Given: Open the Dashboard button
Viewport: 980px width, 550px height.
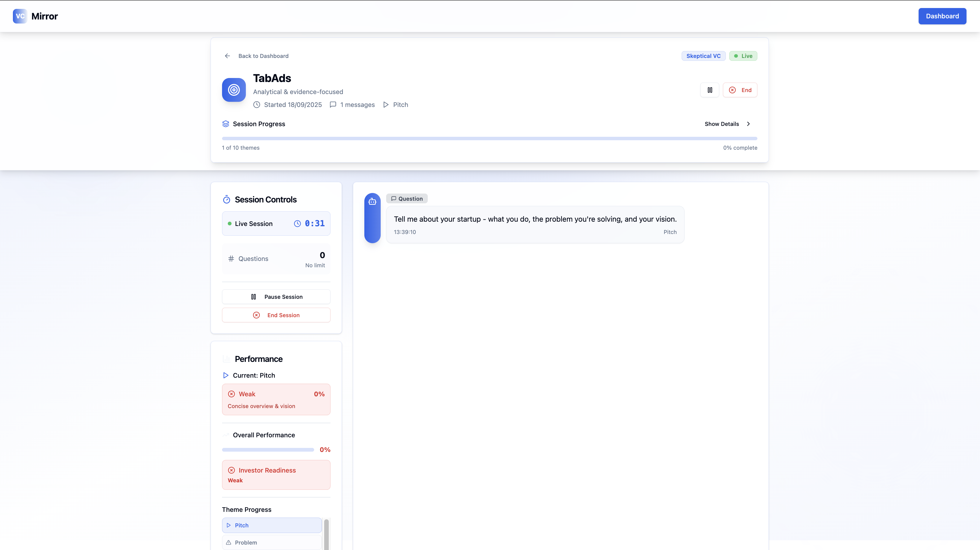Looking at the screenshot, I should pos(942,16).
